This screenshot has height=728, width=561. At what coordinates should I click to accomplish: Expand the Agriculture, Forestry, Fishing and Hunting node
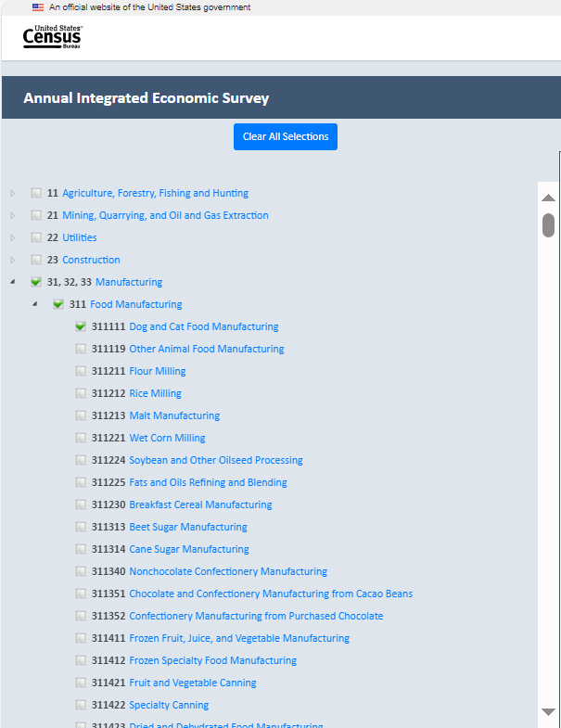(x=13, y=193)
